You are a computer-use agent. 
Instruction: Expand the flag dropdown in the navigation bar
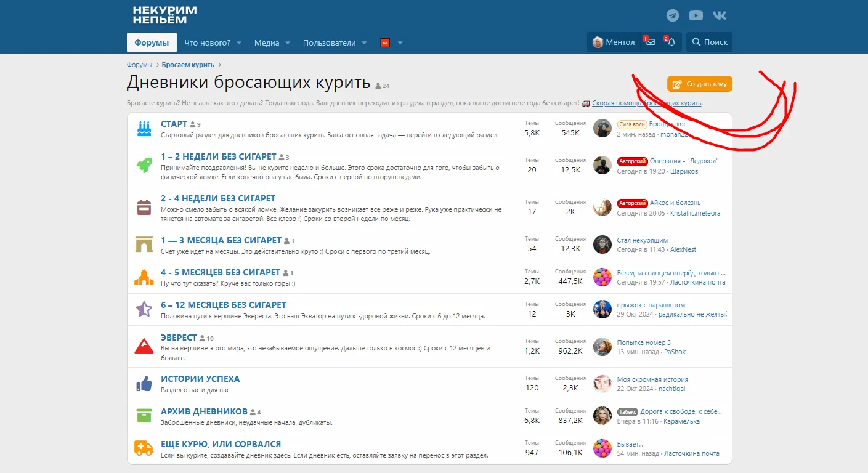point(400,42)
